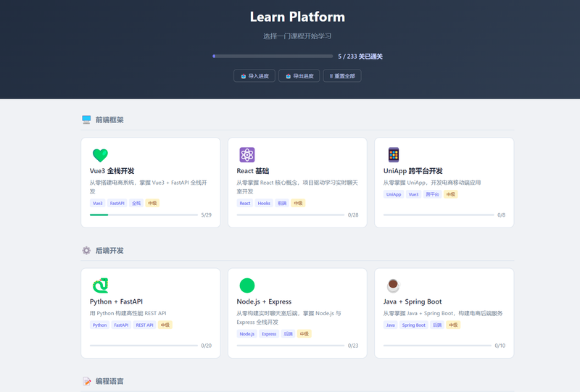
Task: Click the 0/28 progress count on React card
Action: tap(353, 215)
